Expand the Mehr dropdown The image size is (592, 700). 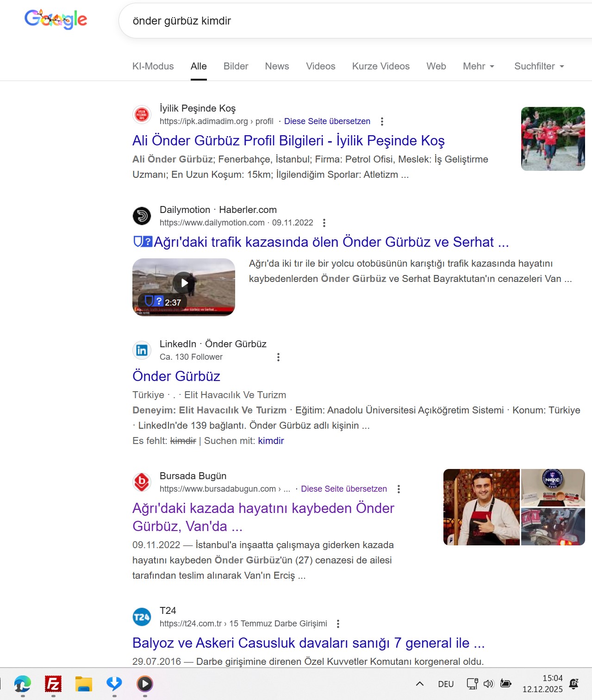click(x=479, y=66)
